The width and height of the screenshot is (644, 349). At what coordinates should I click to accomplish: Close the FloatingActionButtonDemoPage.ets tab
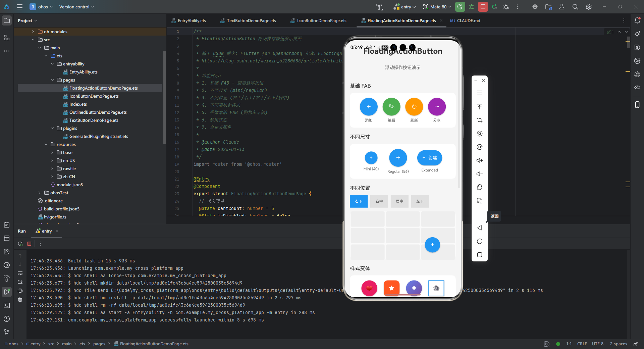[x=441, y=20]
